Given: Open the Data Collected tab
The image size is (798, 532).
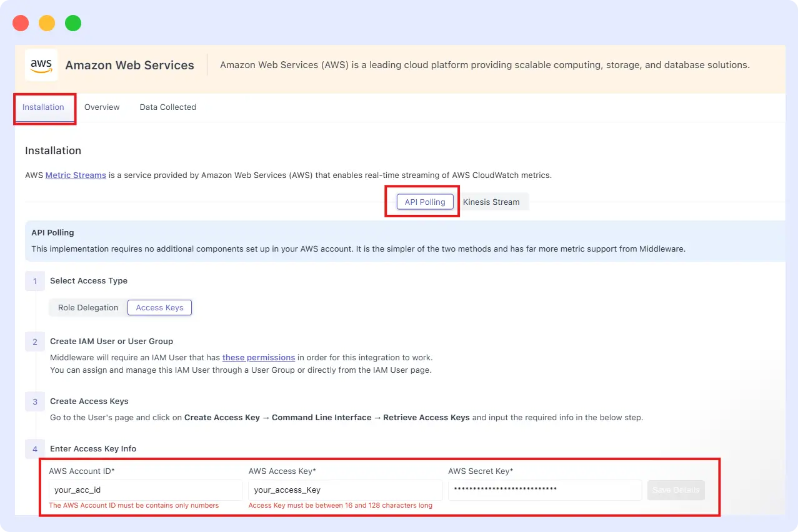Looking at the screenshot, I should pyautogui.click(x=168, y=107).
